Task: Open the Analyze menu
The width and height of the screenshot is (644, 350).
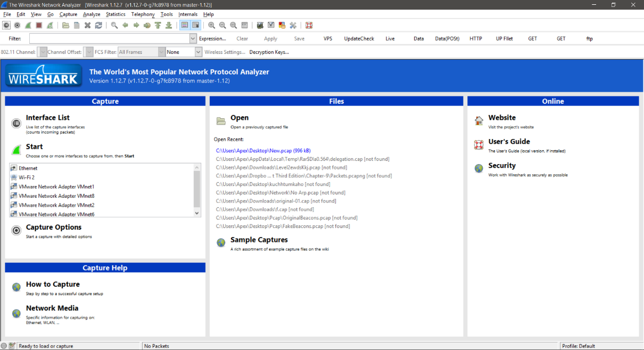Action: [92, 14]
